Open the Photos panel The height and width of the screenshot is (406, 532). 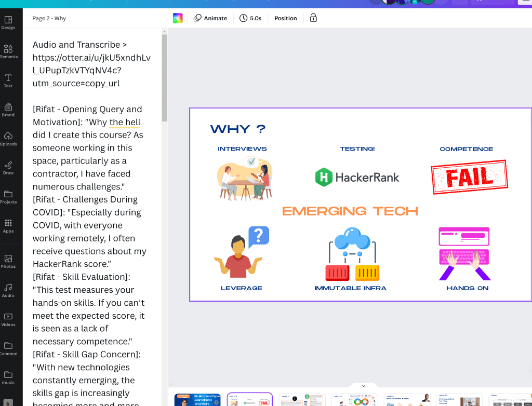[x=8, y=262]
